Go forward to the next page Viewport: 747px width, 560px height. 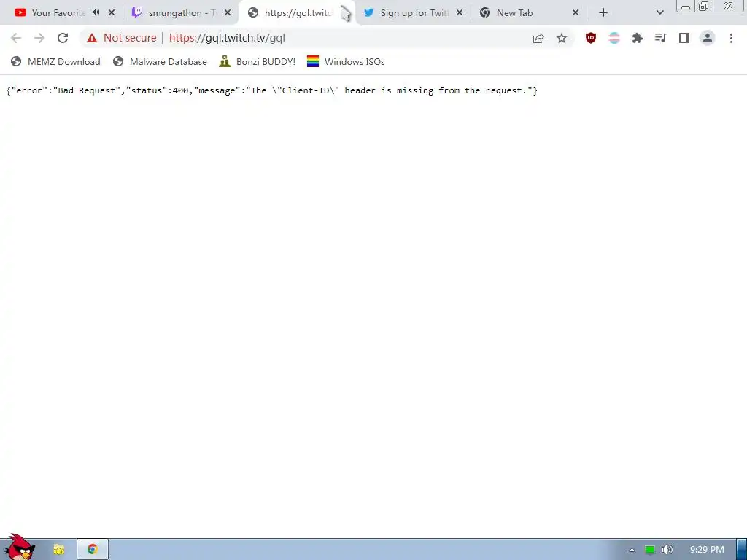(x=39, y=38)
